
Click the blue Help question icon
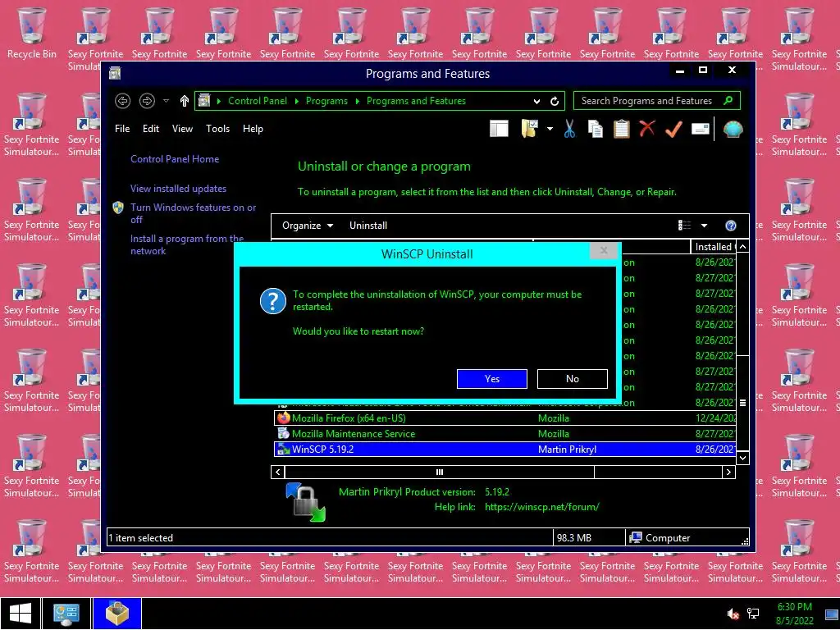pyautogui.click(x=731, y=226)
